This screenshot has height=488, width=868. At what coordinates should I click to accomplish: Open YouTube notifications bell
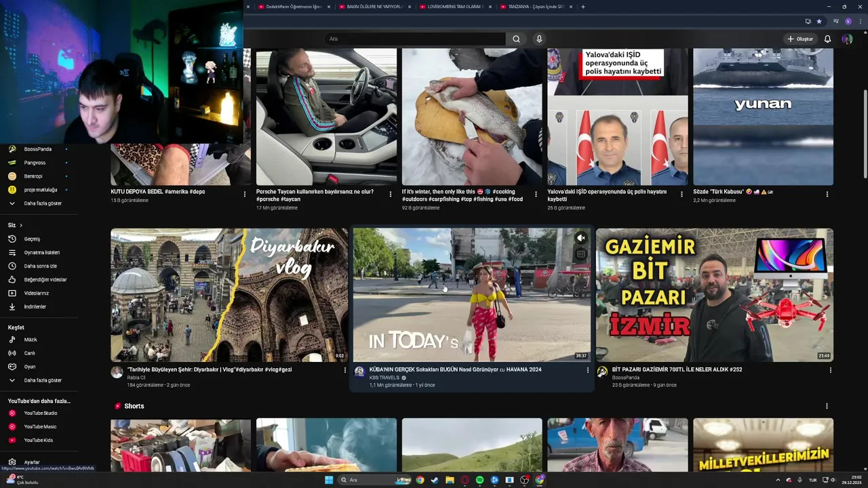coord(827,39)
